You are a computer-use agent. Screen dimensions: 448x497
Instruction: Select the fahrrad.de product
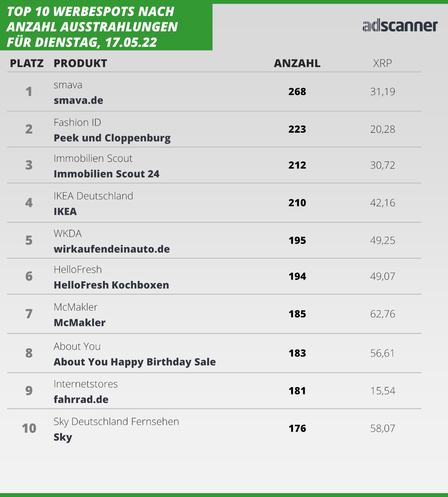coord(81,400)
